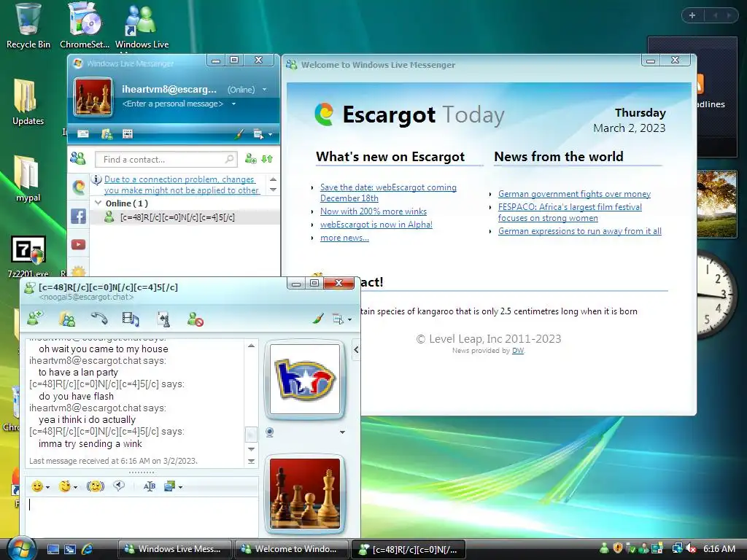Open the Now with 200% more winks link
747x560 pixels.
(x=373, y=211)
